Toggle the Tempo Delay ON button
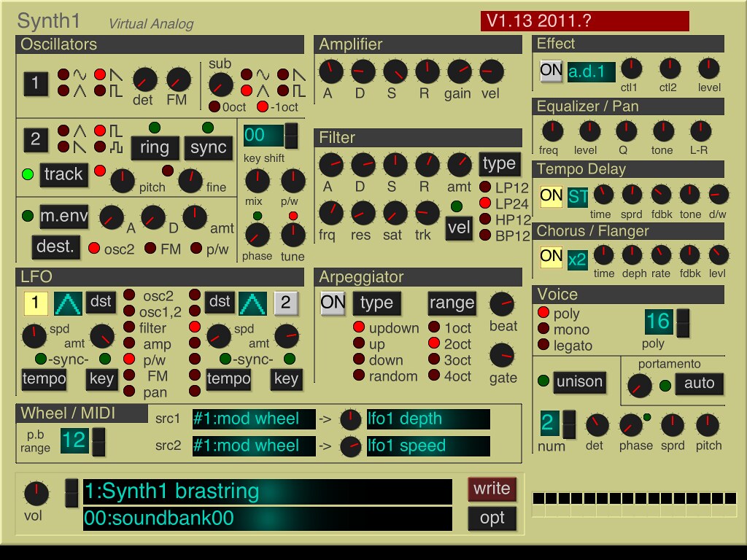 point(551,196)
